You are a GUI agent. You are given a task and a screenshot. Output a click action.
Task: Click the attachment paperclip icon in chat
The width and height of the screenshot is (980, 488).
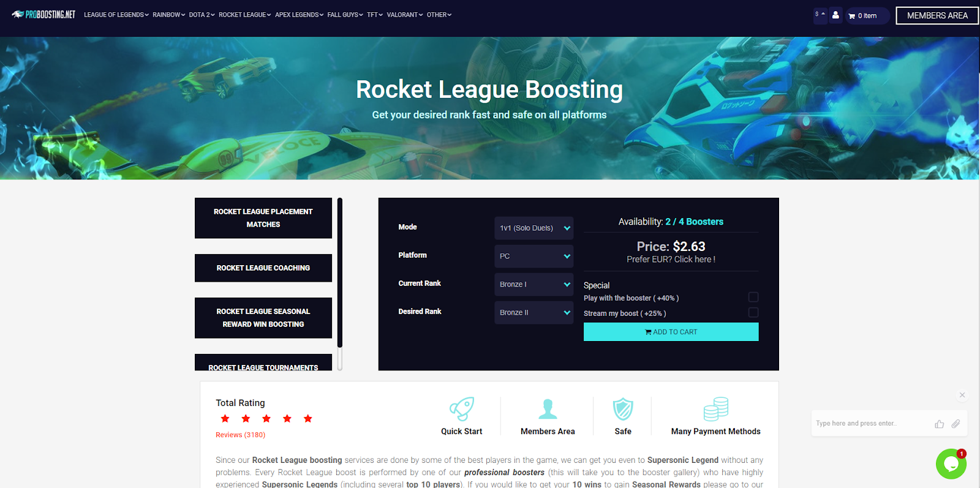[x=956, y=424]
